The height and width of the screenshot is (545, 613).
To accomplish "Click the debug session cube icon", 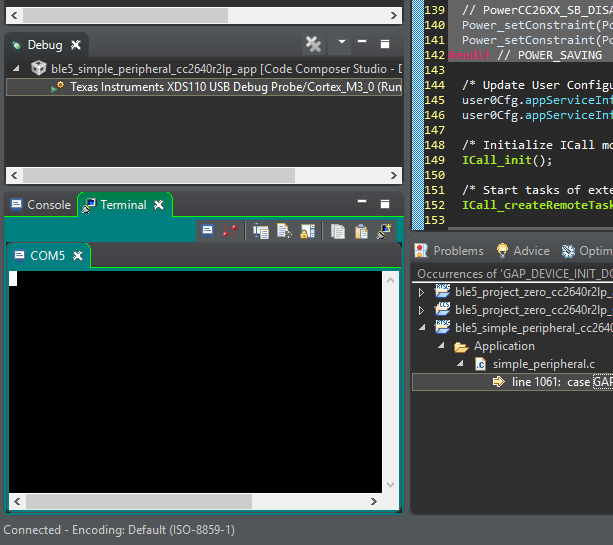I will point(38,68).
